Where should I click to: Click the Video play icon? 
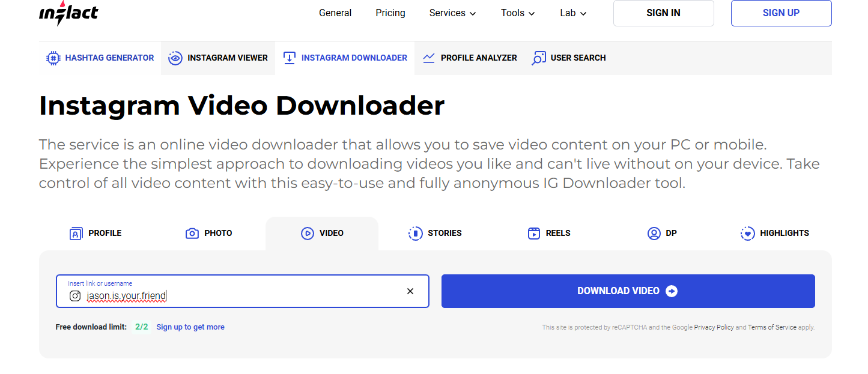pyautogui.click(x=308, y=234)
